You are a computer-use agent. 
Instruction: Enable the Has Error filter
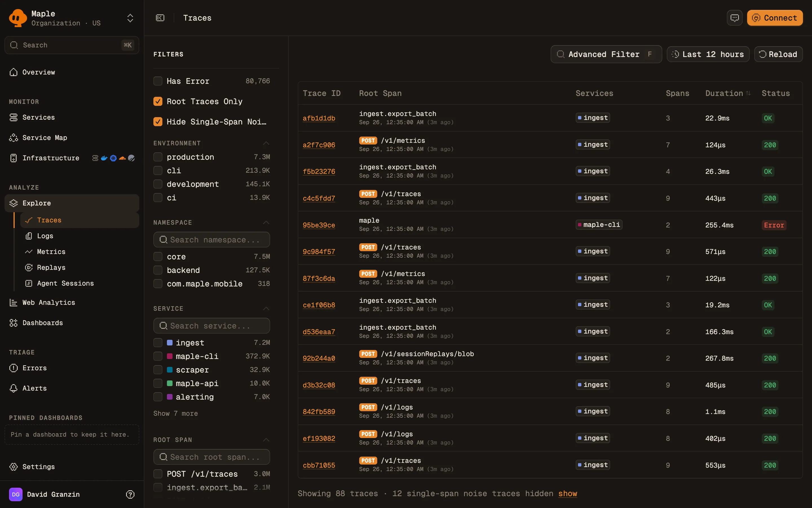(x=158, y=81)
